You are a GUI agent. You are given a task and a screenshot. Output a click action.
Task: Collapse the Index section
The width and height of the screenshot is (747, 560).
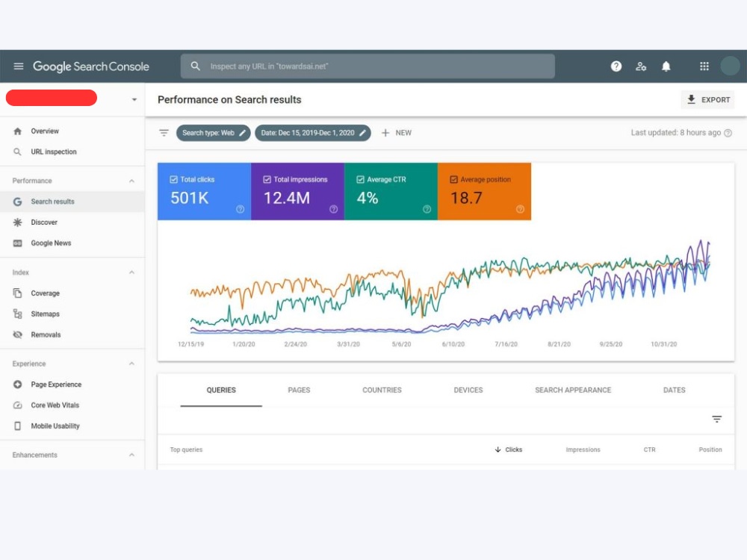coord(131,273)
